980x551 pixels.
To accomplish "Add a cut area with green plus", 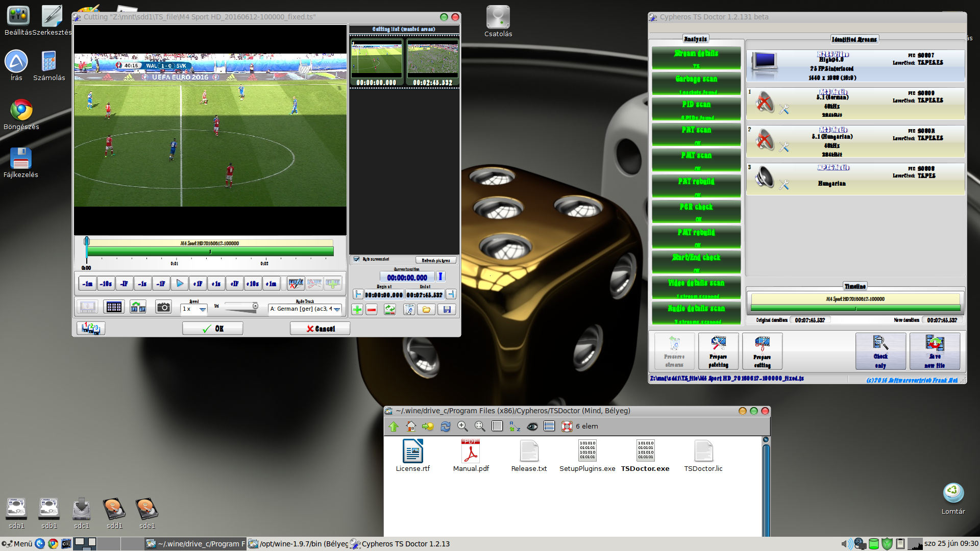I will coord(357,310).
